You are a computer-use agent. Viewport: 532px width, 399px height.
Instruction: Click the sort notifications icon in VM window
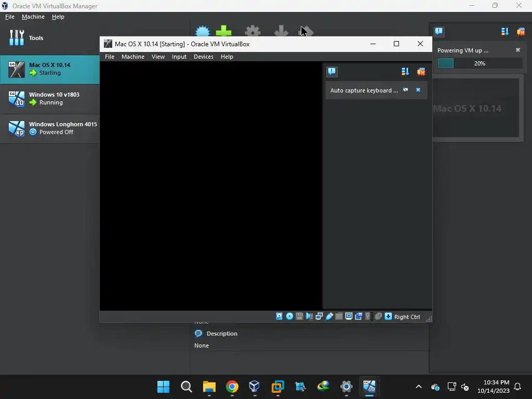click(405, 72)
